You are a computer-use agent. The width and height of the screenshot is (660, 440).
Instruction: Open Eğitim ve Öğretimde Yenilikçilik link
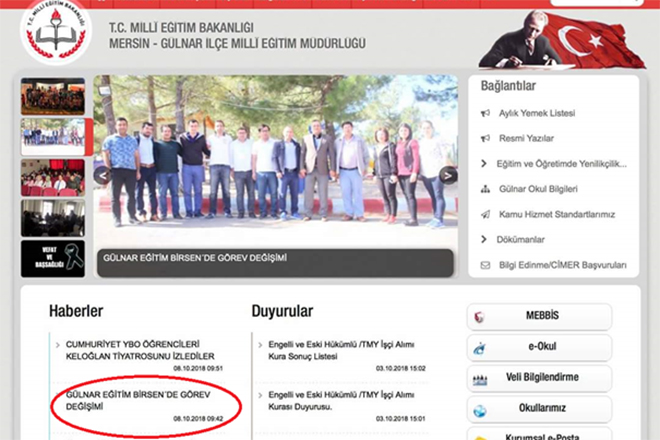[x=562, y=164]
